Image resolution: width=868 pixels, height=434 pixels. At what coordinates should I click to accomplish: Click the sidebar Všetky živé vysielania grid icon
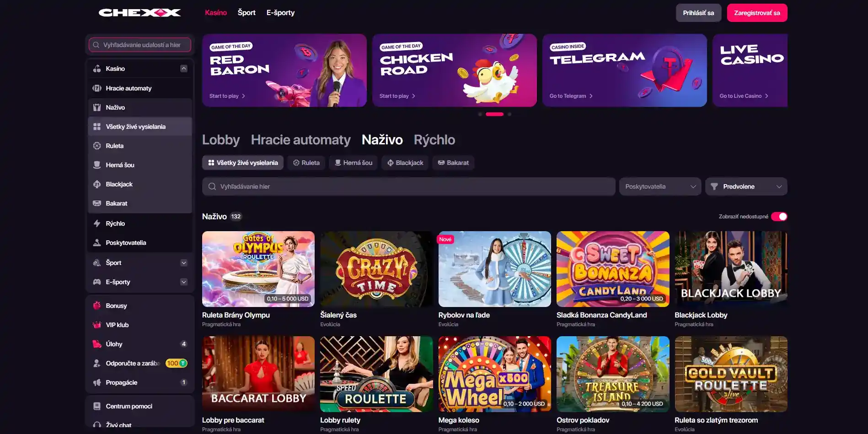tap(97, 127)
